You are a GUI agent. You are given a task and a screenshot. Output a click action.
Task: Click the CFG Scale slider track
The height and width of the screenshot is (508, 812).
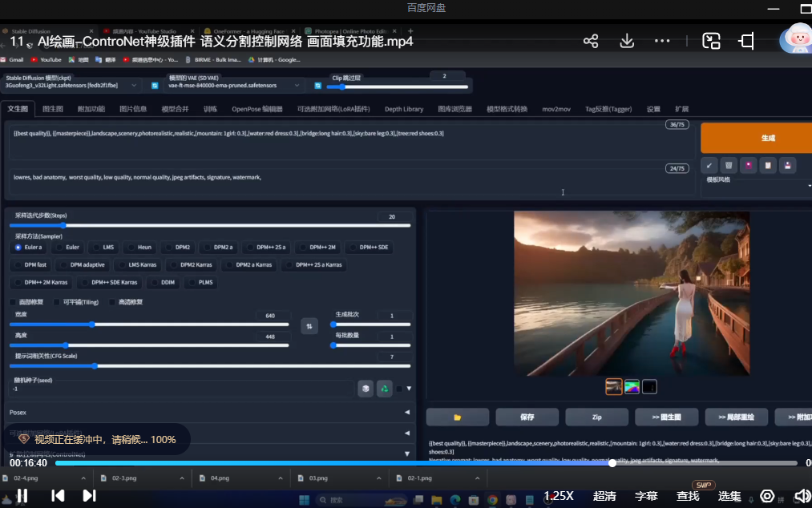point(210,365)
